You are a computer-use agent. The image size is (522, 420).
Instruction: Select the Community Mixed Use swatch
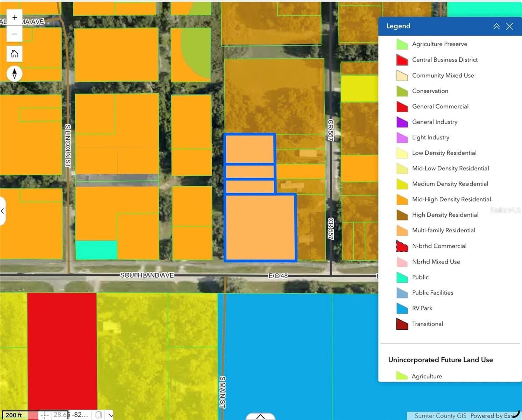pyautogui.click(x=402, y=76)
